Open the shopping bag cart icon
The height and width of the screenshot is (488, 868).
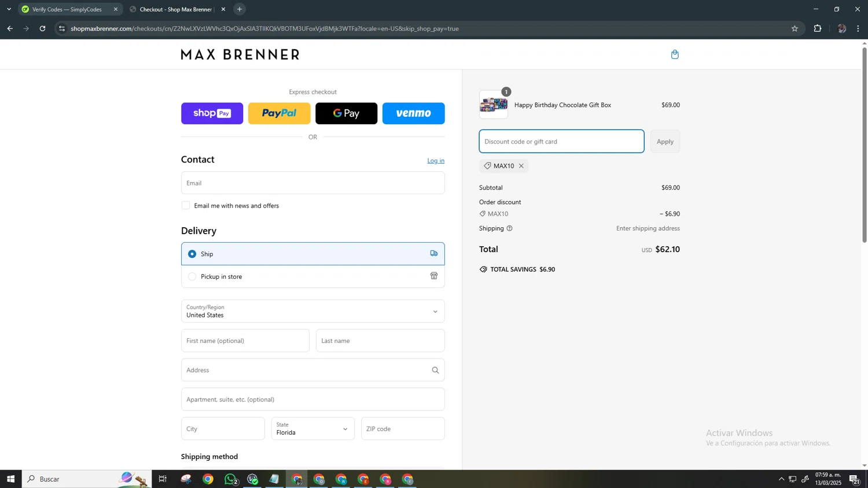pyautogui.click(x=675, y=54)
